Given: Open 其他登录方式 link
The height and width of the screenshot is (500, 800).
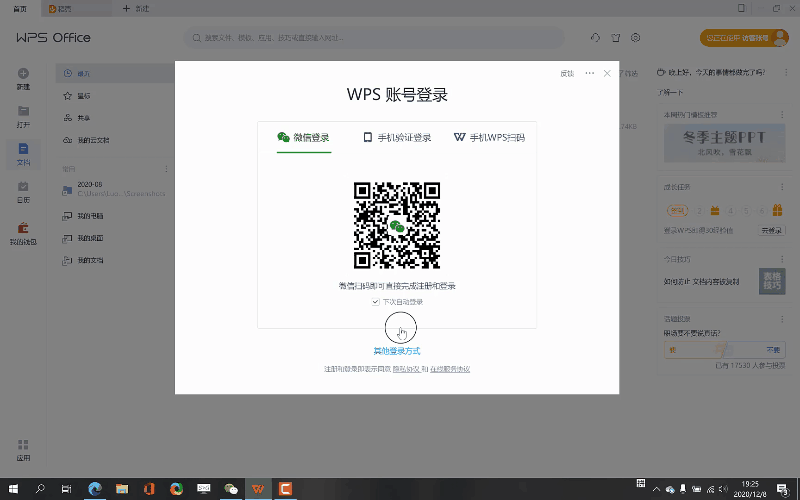Looking at the screenshot, I should click(396, 351).
